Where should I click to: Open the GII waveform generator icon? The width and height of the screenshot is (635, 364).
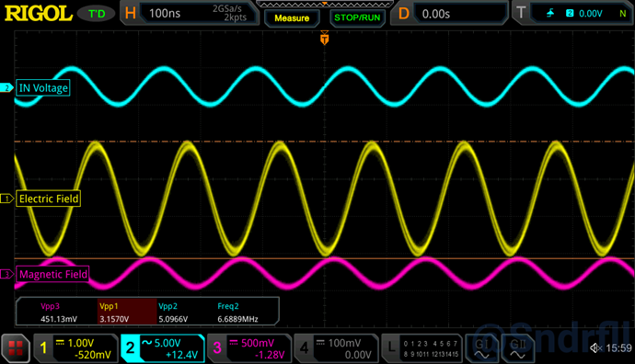coord(517,348)
